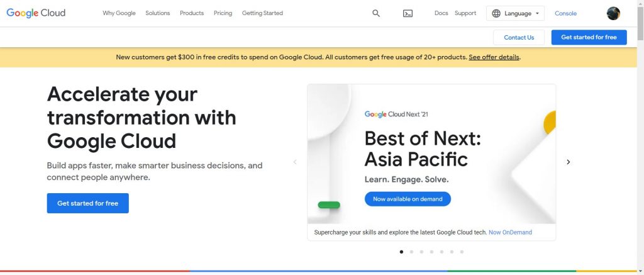Open the See offer details link
This screenshot has width=644, height=275.
click(x=494, y=57)
